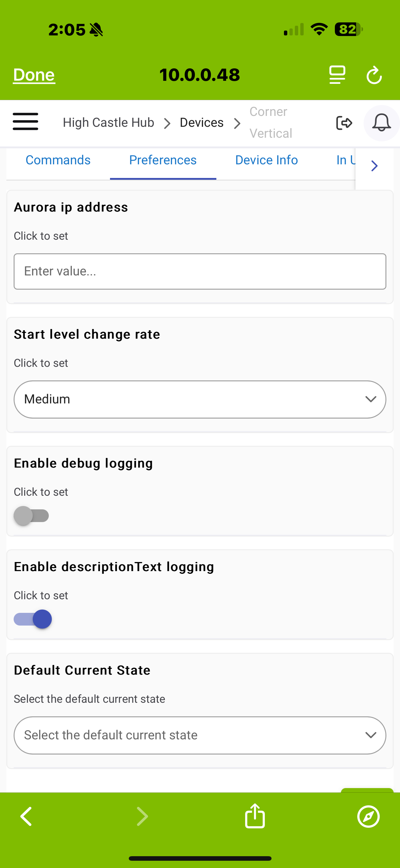This screenshot has height=868, width=400.
Task: Go to High Castle Hub breadcrumb
Action: (108, 123)
